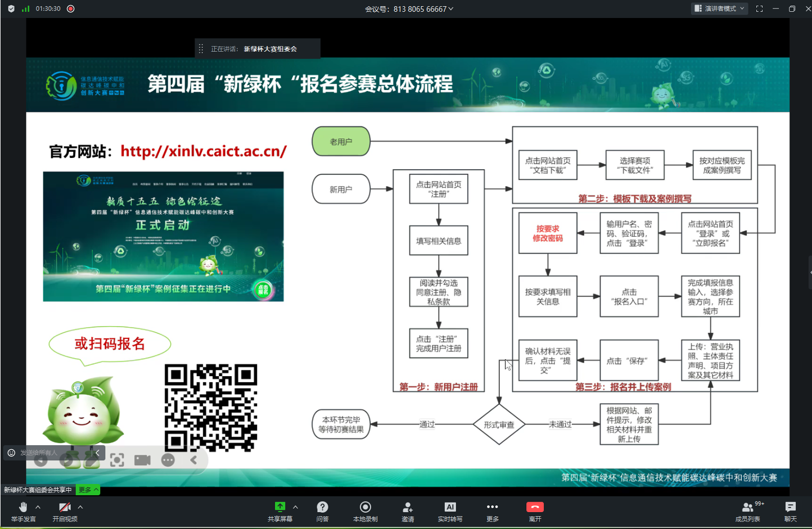The image size is (812, 529).
Task: Enter fullscreen with the fullscreen icon
Action: pyautogui.click(x=759, y=8)
